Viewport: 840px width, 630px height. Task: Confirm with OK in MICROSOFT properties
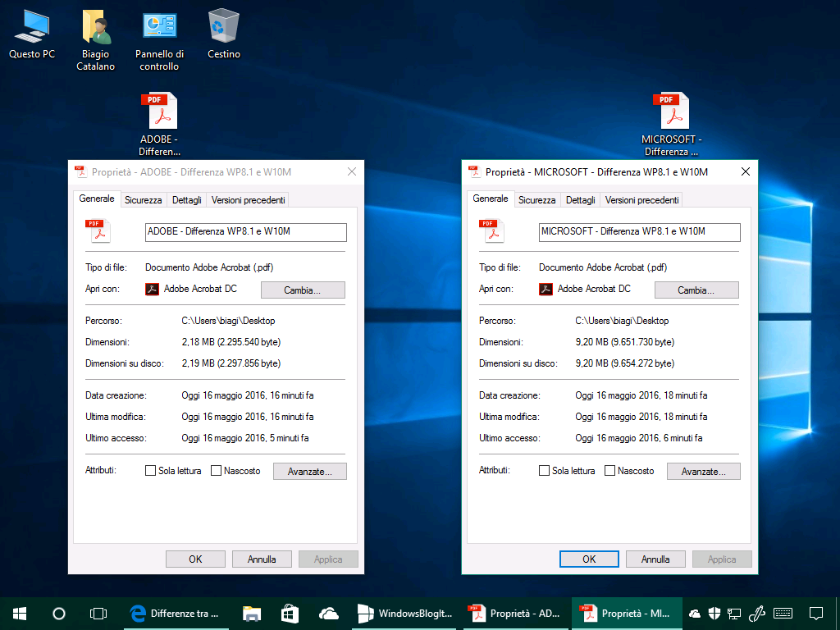(x=589, y=559)
